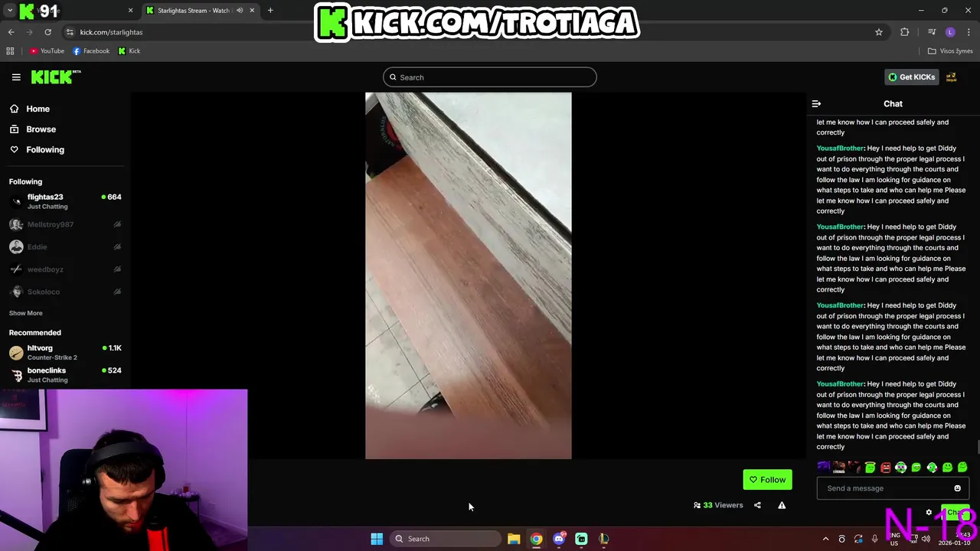Click the Get KICKs button

[x=911, y=77]
